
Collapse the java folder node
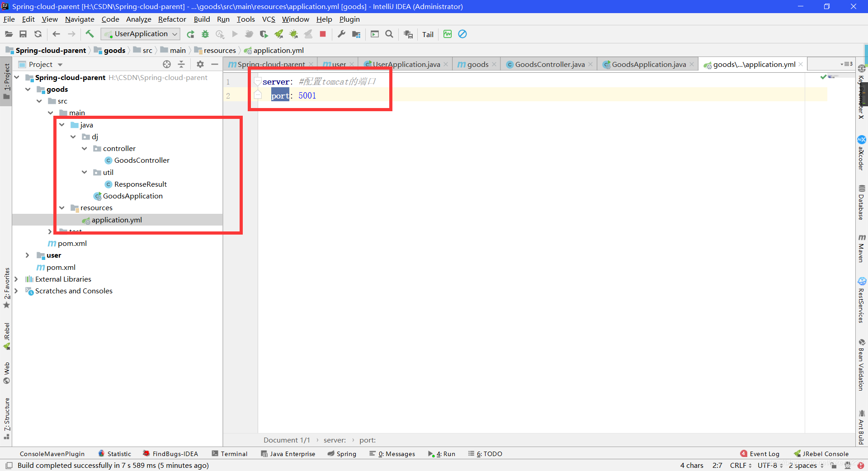62,125
